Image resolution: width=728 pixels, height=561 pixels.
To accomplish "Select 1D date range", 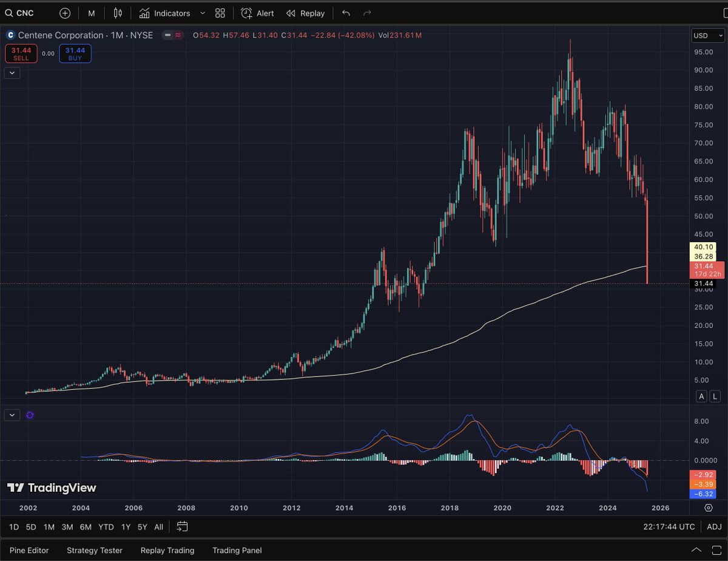I will [x=14, y=527].
